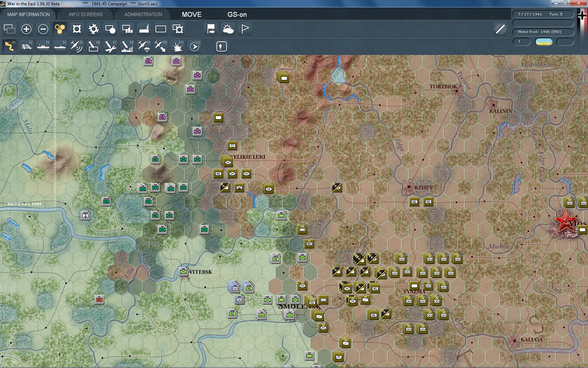This screenshot has height=368, width=588.
Task: Select the anchor unit near Baltic Rail Zone
Action: (x=85, y=216)
